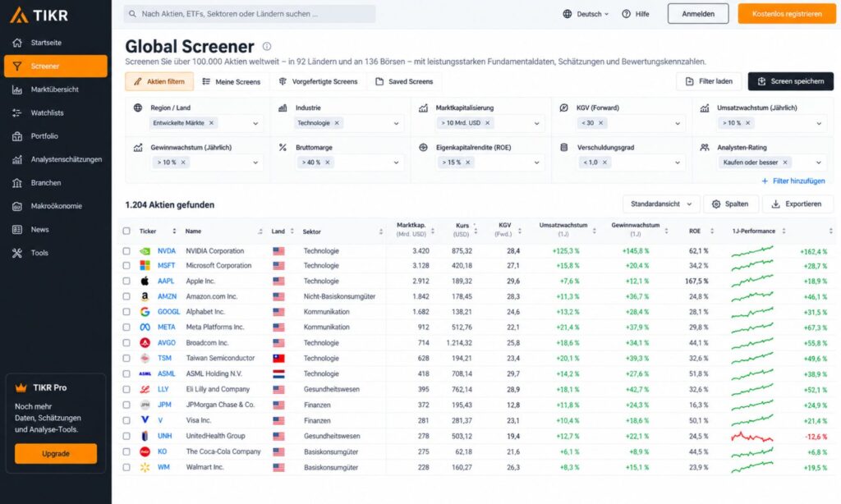Remove the > 40 % Bruttomarge chip
This screenshot has height=504, width=841.
tap(327, 162)
